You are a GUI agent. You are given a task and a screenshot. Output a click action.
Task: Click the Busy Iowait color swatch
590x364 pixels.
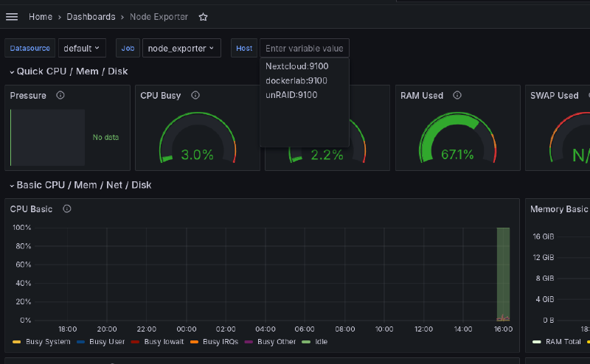point(136,342)
